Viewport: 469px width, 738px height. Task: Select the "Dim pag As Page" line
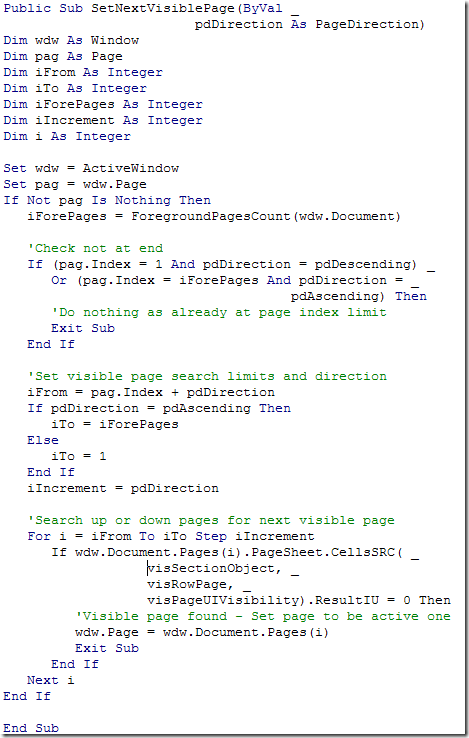63,56
